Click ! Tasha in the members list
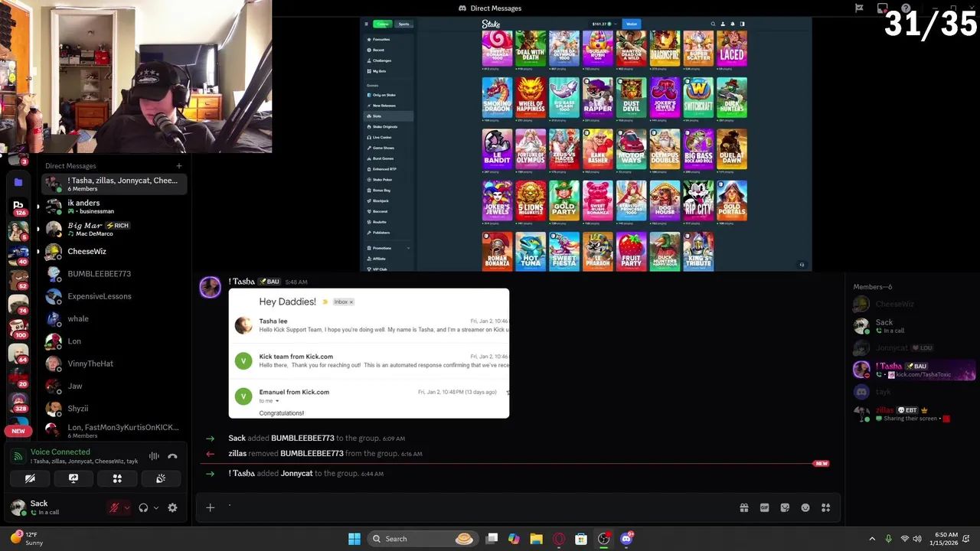 (914, 370)
